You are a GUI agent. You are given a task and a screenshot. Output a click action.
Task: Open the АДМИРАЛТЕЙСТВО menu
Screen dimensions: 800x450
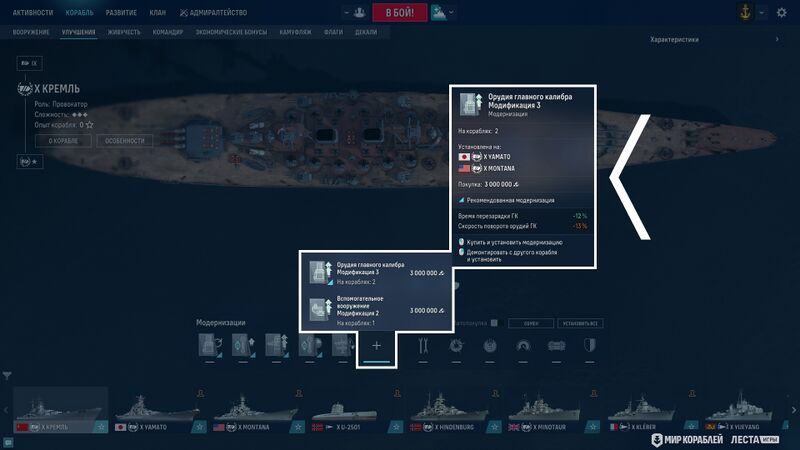tap(213, 12)
